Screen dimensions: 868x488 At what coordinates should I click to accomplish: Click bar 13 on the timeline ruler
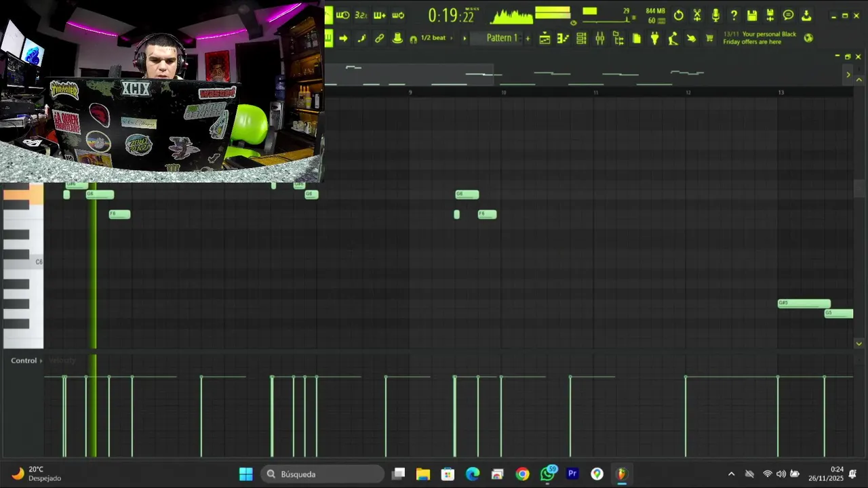click(x=781, y=92)
